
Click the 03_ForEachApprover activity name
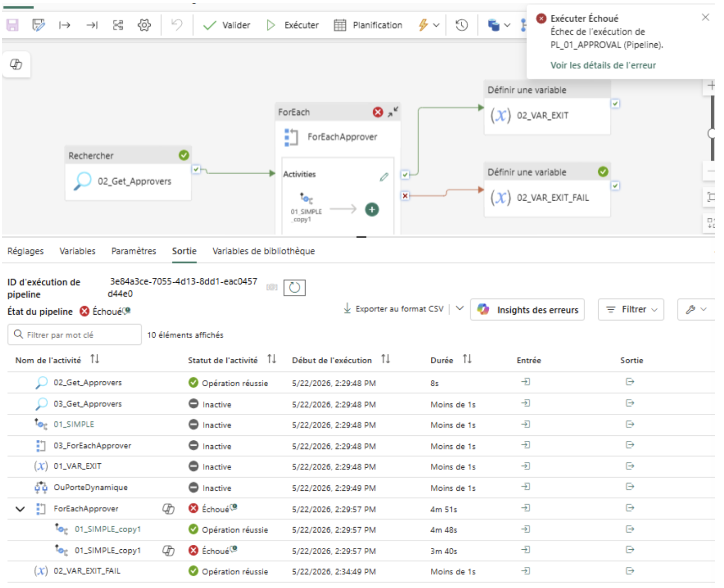pyautogui.click(x=92, y=446)
